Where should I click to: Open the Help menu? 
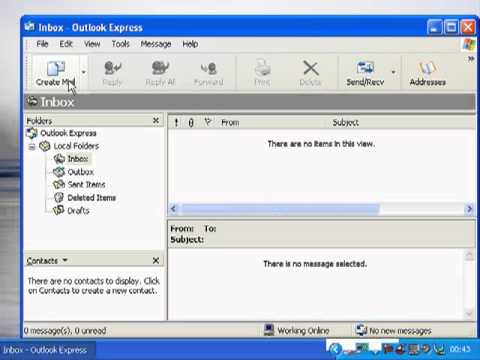[x=190, y=44]
